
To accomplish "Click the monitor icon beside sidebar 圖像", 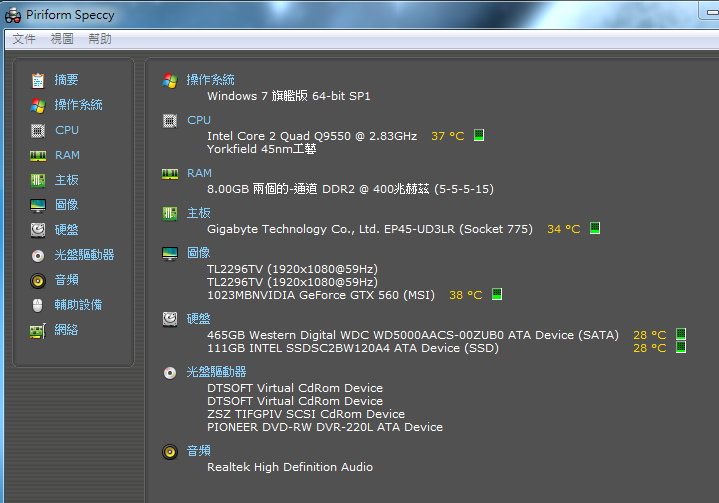I will coord(38,205).
